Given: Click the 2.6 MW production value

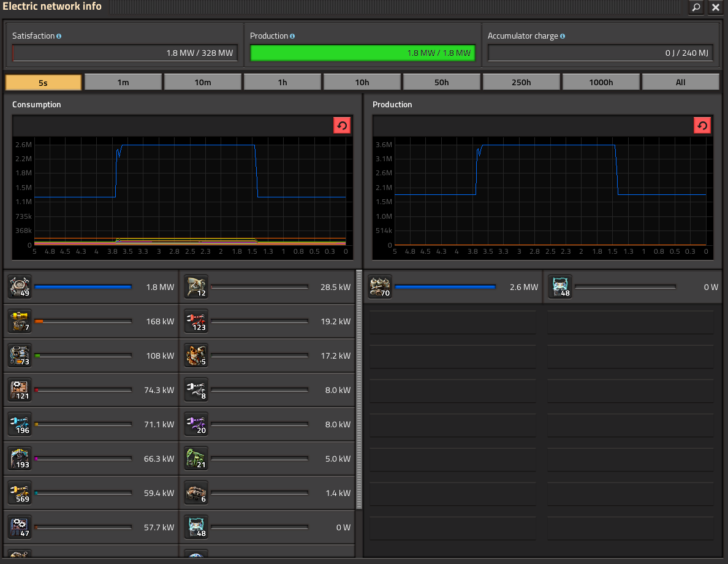Looking at the screenshot, I should click(524, 287).
